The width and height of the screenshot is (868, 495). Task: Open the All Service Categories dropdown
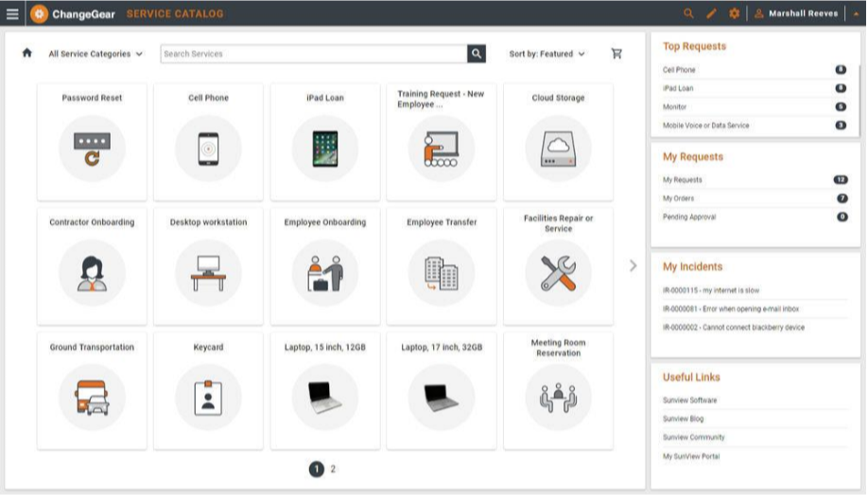95,54
